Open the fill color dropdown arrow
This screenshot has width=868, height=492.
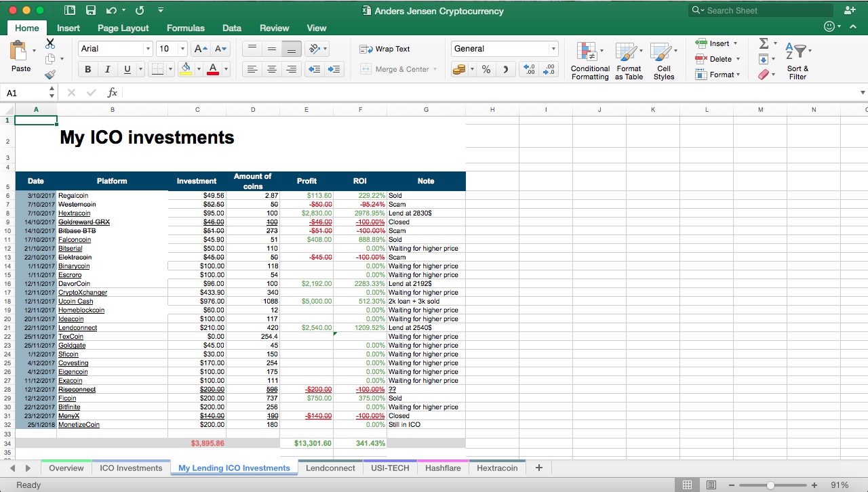(199, 69)
